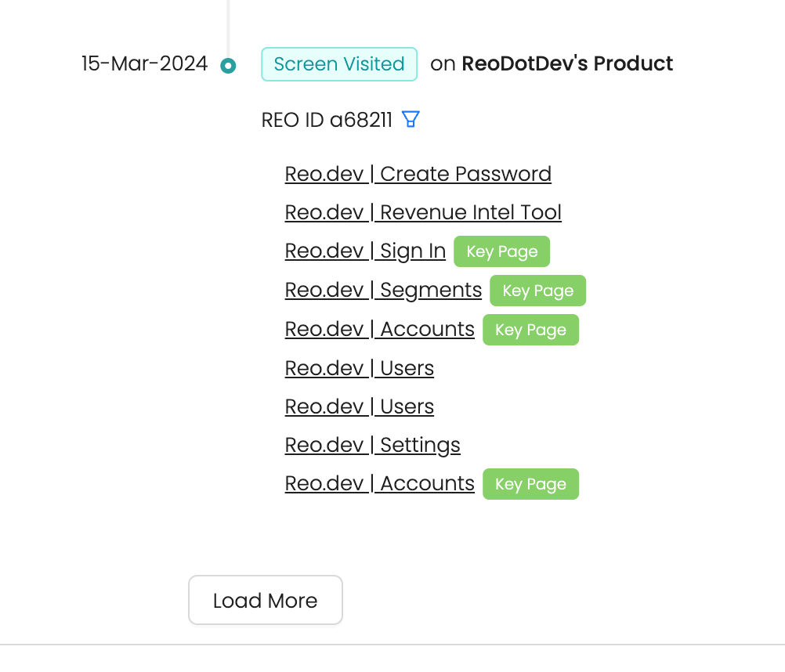
Task: Click the timeline dot for 15-Mar-2024
Action: click(228, 66)
